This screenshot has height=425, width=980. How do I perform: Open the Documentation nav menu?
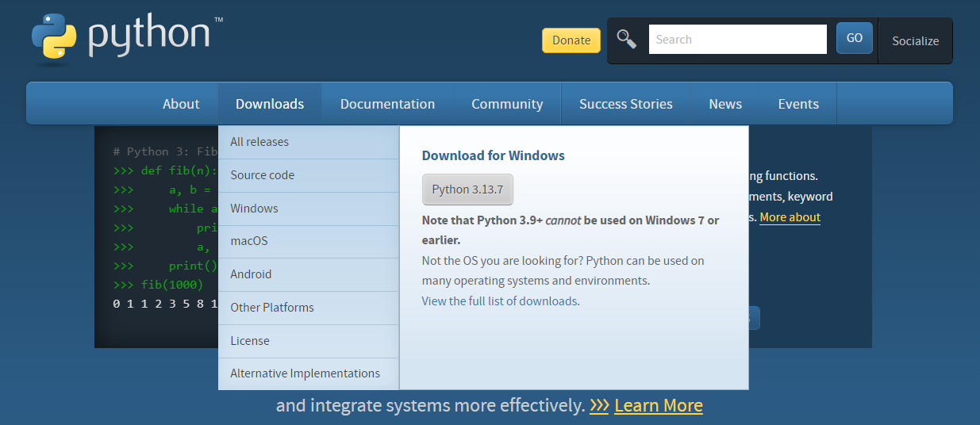coord(387,104)
